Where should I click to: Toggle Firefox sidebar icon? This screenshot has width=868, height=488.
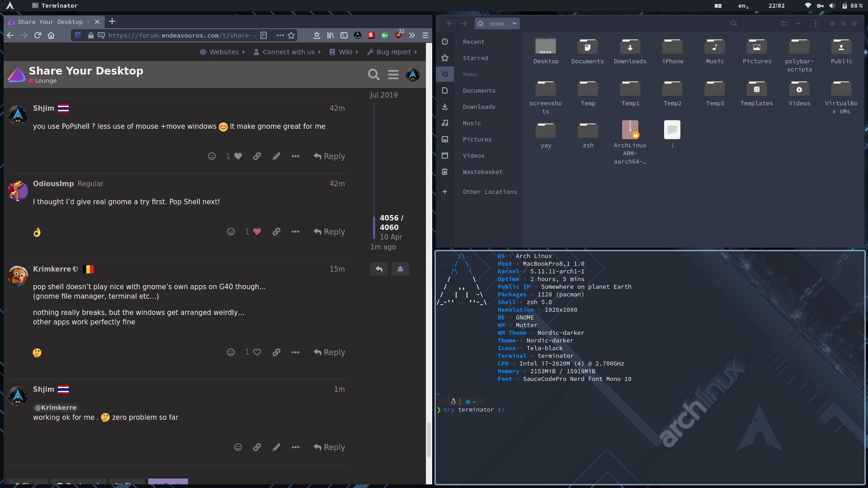point(344,35)
